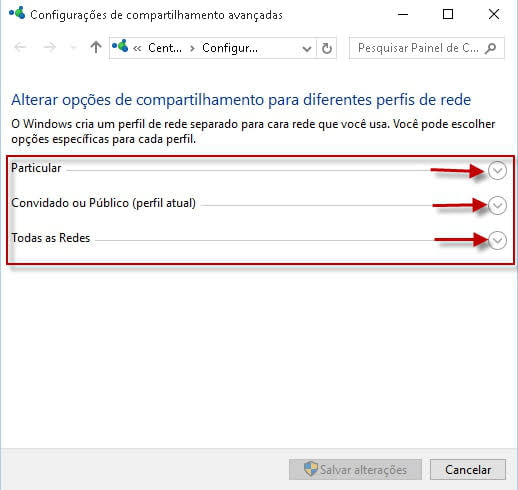Go up one folder level
The image size is (518, 490).
click(96, 47)
